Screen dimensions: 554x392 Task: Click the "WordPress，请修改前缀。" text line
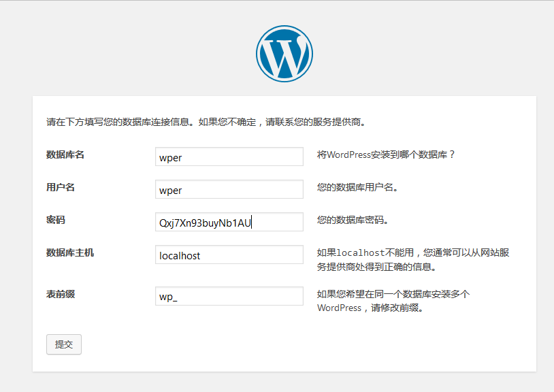pos(370,308)
